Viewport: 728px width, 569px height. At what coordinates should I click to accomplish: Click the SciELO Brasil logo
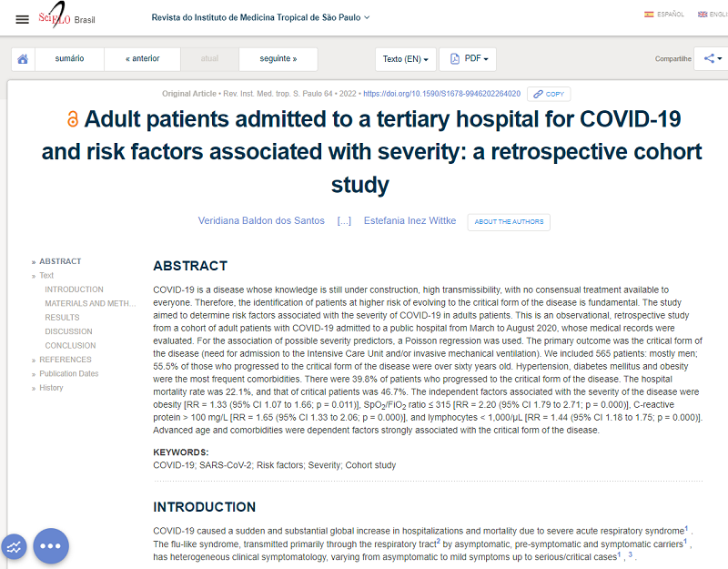pyautogui.click(x=66, y=18)
